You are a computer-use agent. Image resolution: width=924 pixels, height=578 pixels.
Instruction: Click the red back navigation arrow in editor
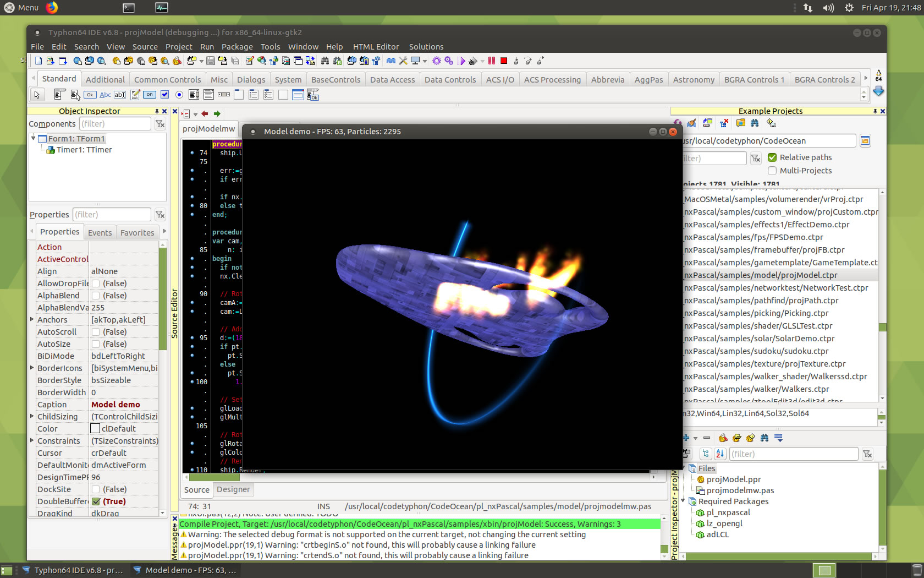tap(205, 114)
